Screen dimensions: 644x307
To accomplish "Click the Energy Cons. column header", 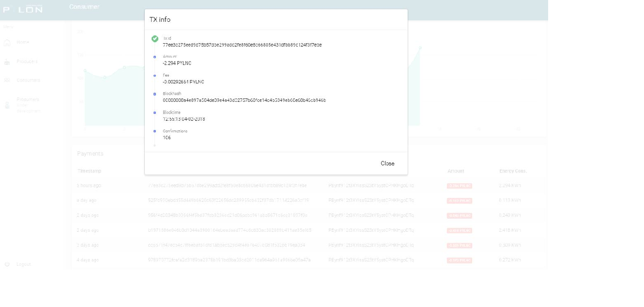I will [513, 171].
